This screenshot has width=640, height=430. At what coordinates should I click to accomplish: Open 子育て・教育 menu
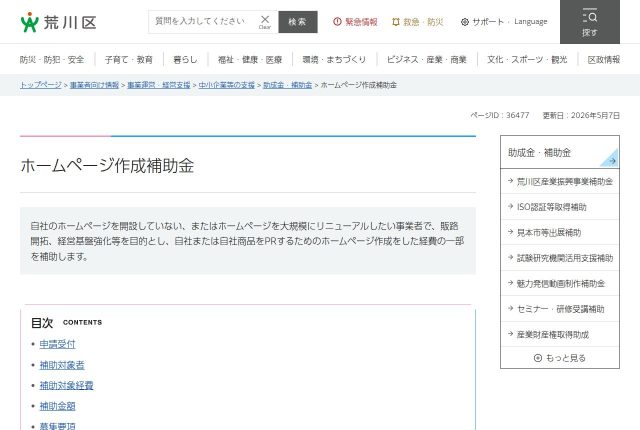[x=129, y=60]
